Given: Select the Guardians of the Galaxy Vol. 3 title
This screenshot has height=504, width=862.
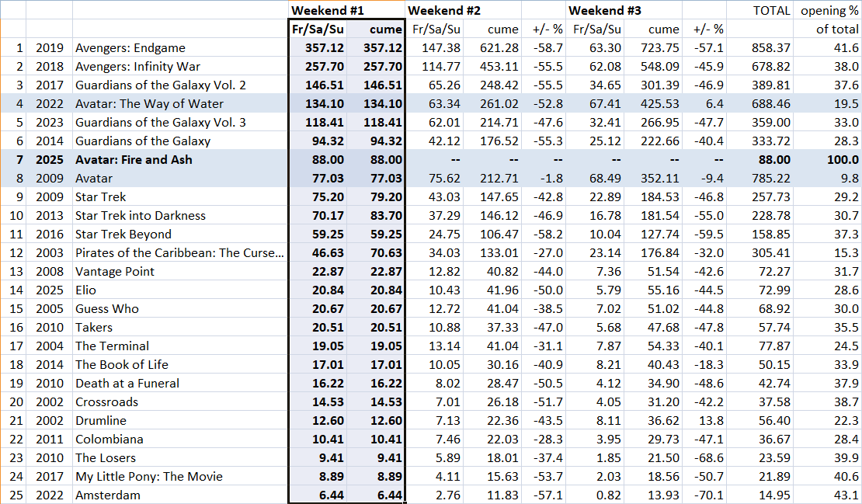Looking at the screenshot, I should [x=159, y=122].
